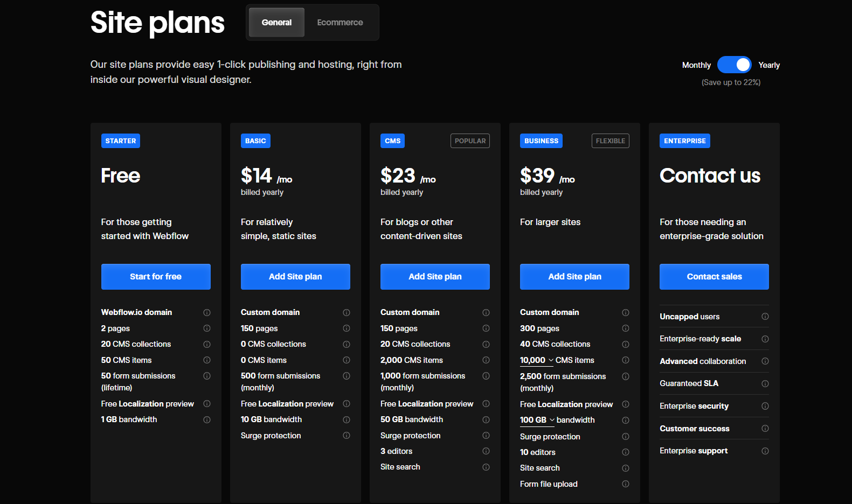Show info for 10 GB bandwidth in Basic
The height and width of the screenshot is (504, 852).
pyautogui.click(x=347, y=420)
